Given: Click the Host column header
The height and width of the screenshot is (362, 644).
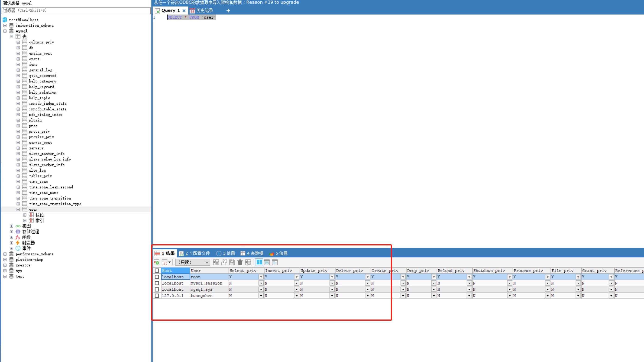Looking at the screenshot, I should (x=175, y=271).
